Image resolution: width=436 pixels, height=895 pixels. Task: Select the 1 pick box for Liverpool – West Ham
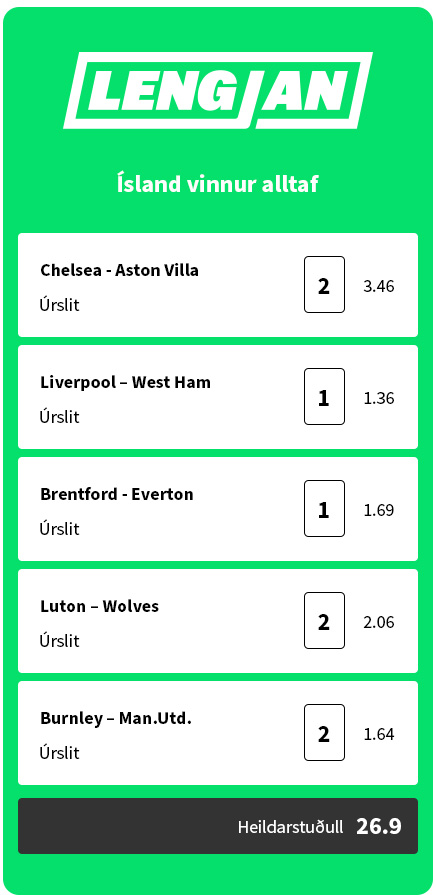(x=324, y=396)
